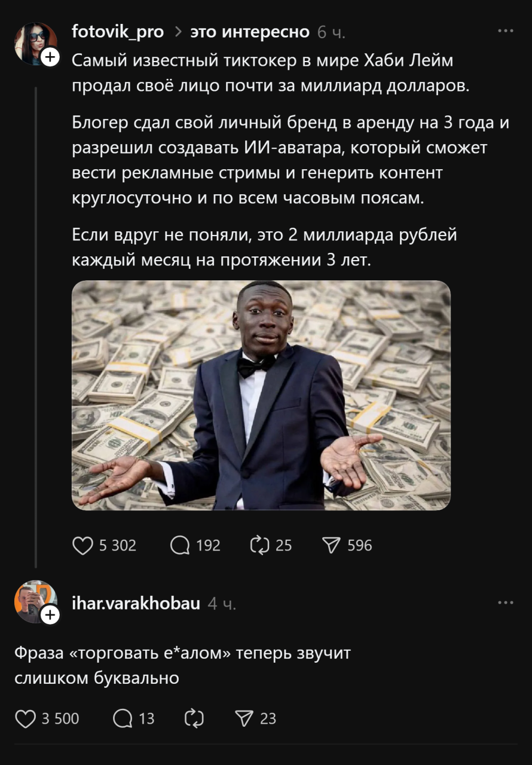Share the ihar.varakhobau comment
Image resolution: width=532 pixels, height=765 pixels.
coord(244,718)
